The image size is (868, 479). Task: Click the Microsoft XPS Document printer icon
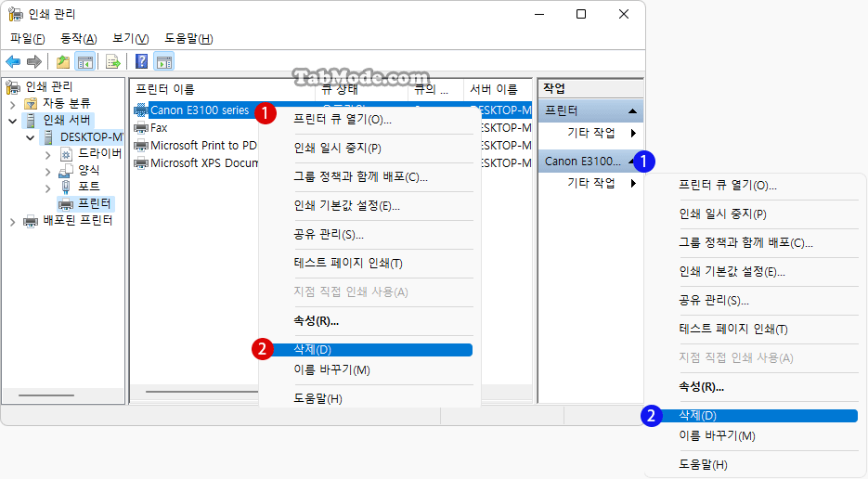point(141,163)
